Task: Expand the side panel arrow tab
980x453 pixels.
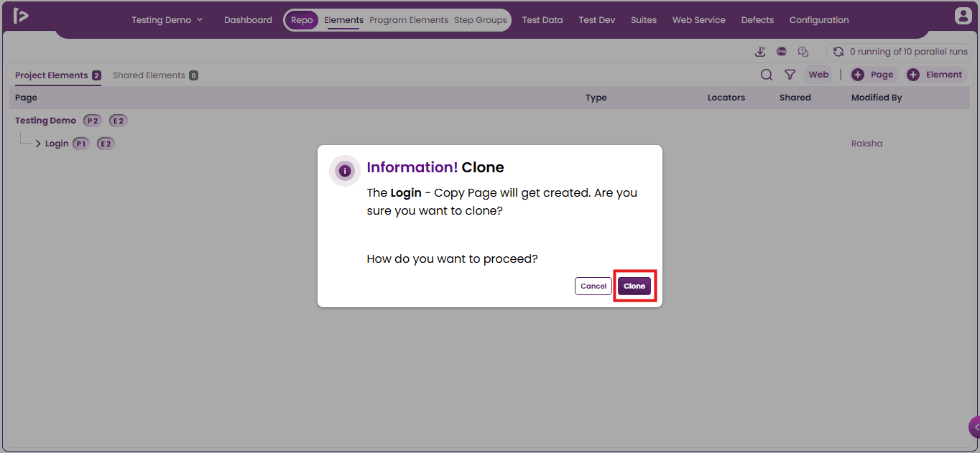Action: (974, 427)
